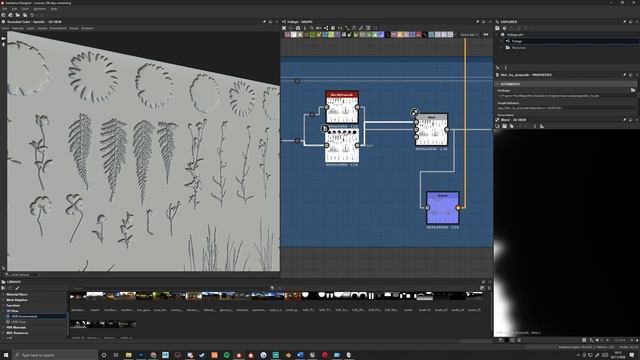
Task: Pin the PROPERTIES panel
Action: [x=625, y=75]
